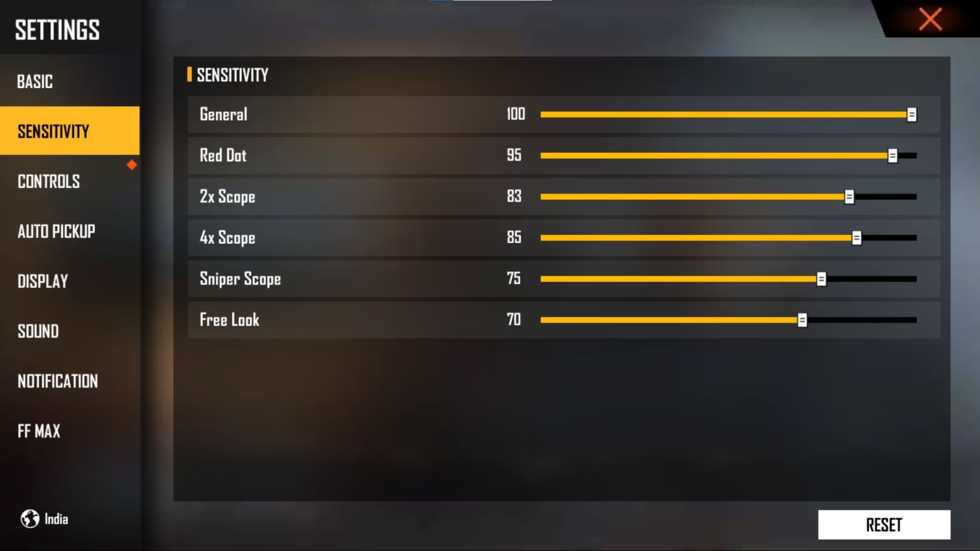The height and width of the screenshot is (551, 980).
Task: Click the Red Dot sensitivity slider handle
Action: pos(893,156)
